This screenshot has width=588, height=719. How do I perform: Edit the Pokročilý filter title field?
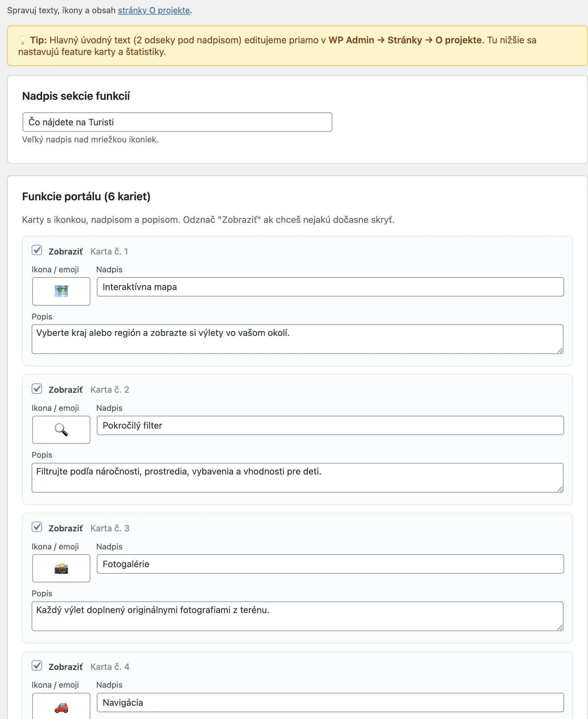330,425
